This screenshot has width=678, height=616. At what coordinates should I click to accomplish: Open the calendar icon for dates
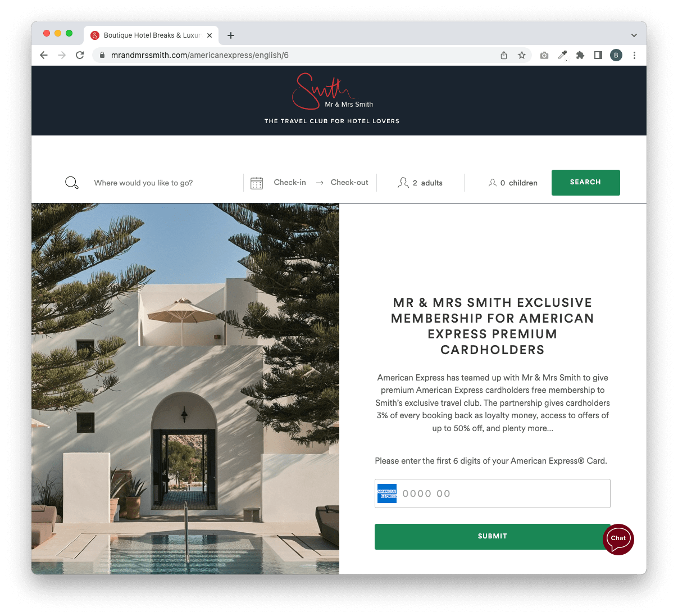pyautogui.click(x=257, y=183)
